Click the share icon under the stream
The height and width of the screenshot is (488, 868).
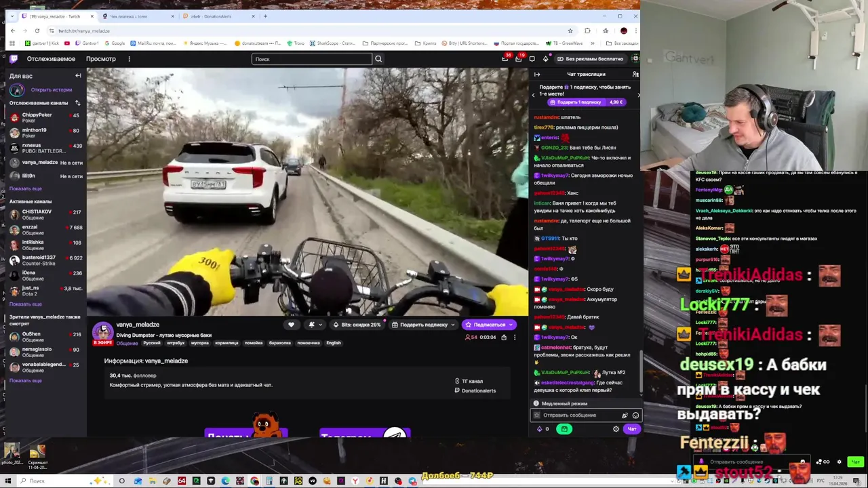point(503,337)
